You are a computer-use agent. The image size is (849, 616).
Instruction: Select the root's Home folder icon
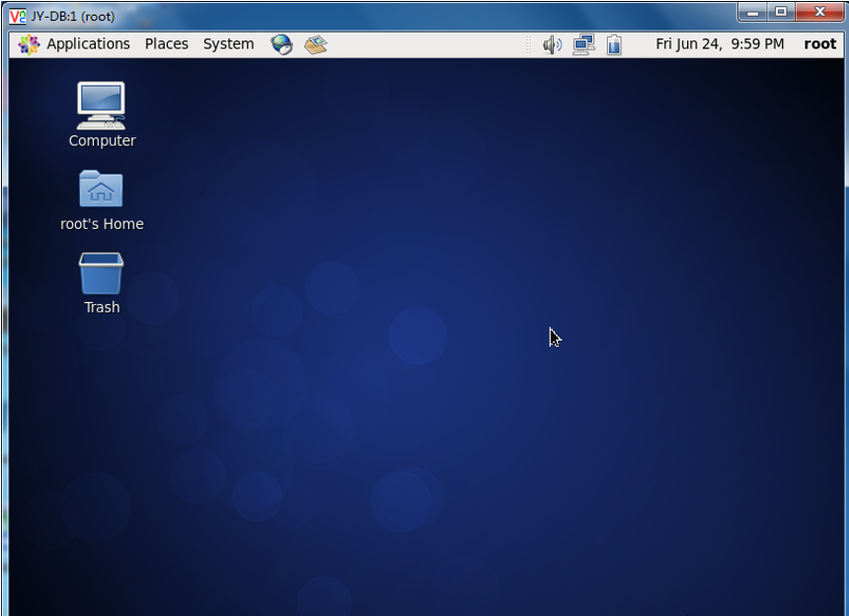101,190
